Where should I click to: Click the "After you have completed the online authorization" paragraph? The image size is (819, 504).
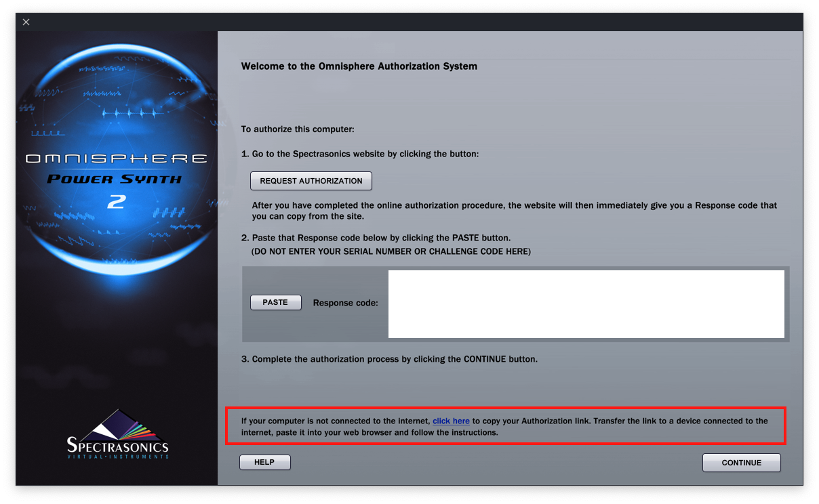coord(514,211)
